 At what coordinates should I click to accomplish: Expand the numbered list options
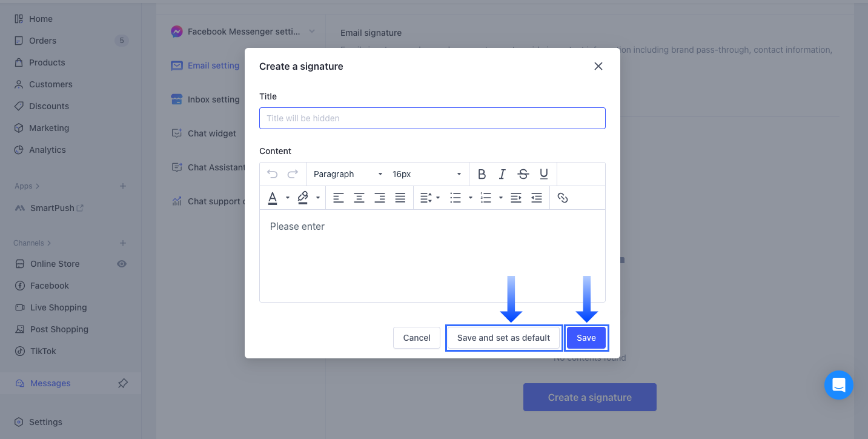coord(499,197)
